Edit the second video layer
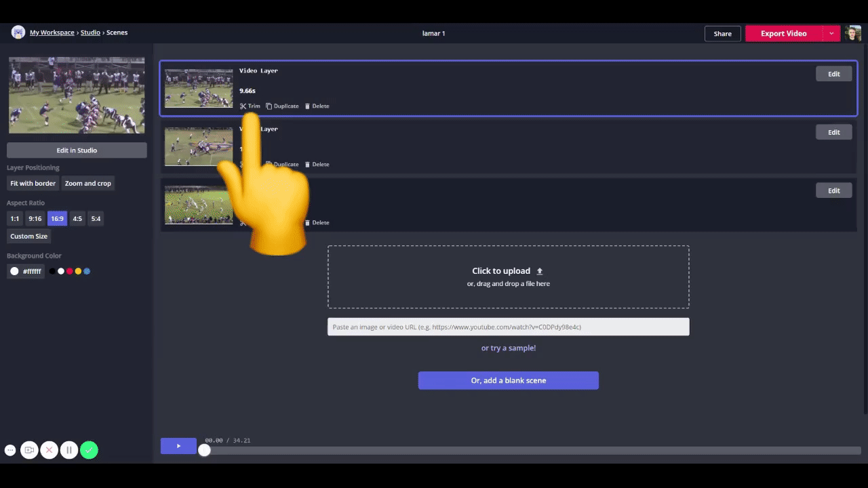 (x=834, y=132)
